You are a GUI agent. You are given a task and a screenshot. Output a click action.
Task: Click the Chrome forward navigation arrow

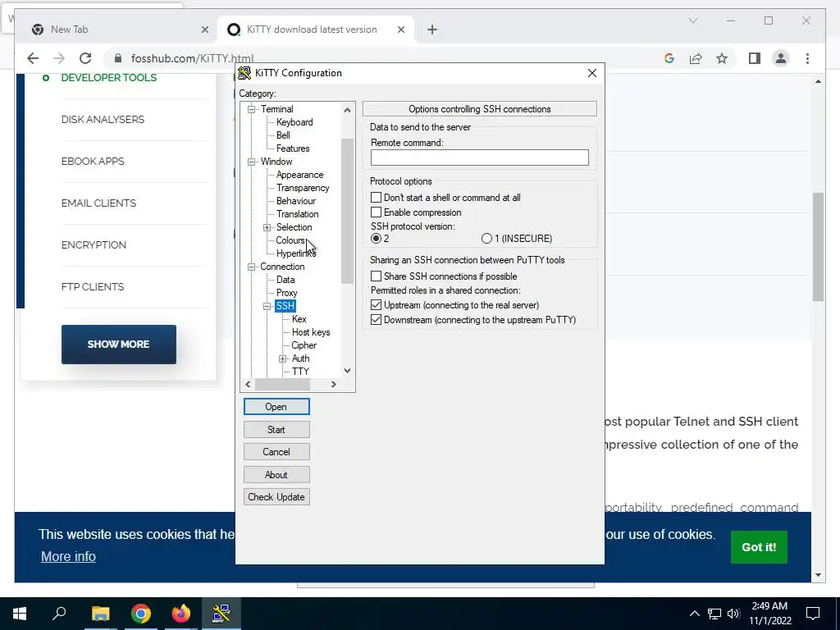pos(59,58)
